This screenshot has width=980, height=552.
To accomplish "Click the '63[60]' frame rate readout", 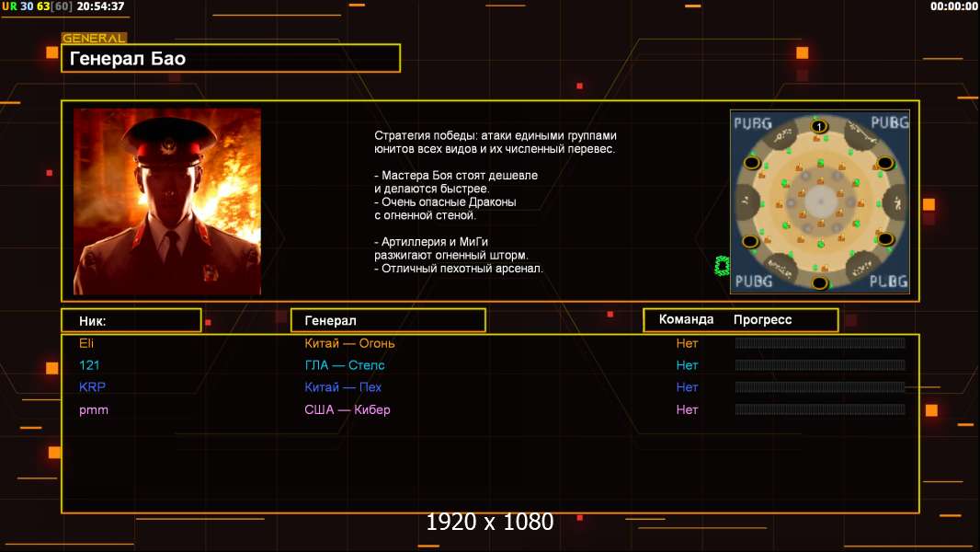I will pos(54,6).
